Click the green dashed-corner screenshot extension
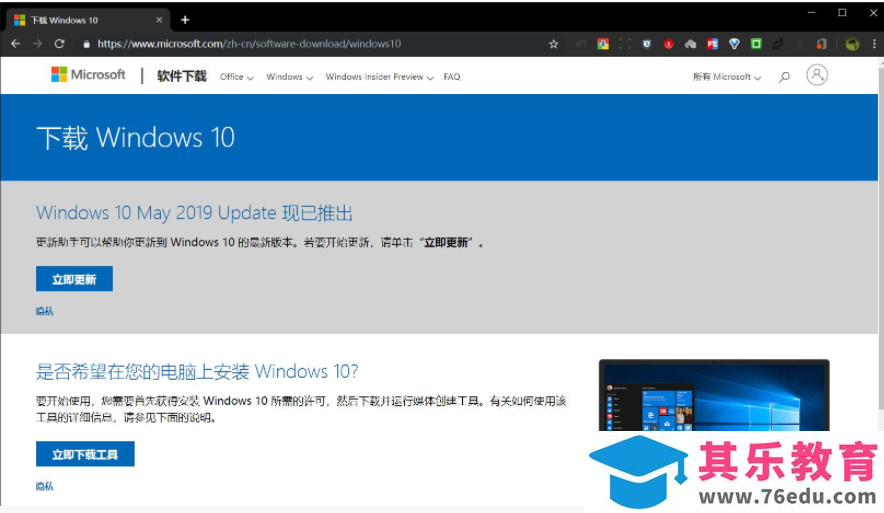This screenshot has width=884, height=513. tap(625, 44)
